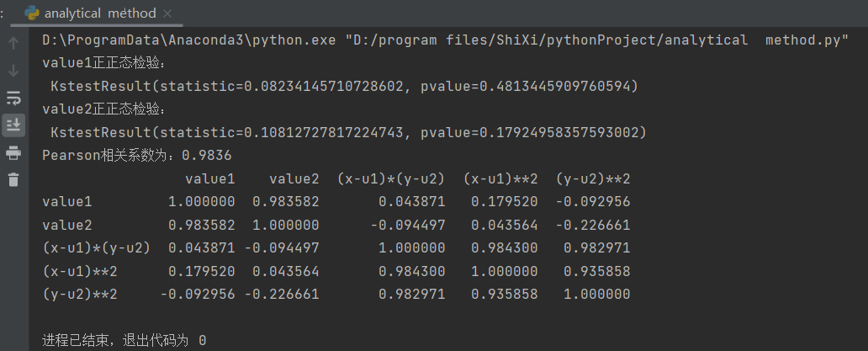Clear all console output with trash icon
The image size is (868, 351).
pyautogui.click(x=13, y=178)
